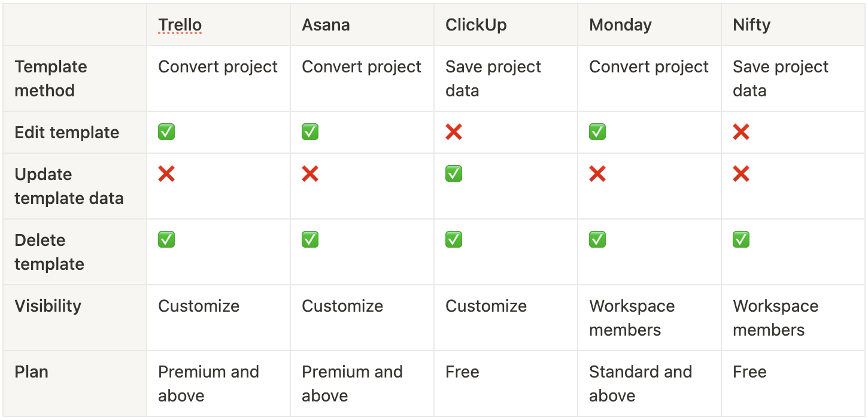Select the Trello column header
868x420 pixels.
click(218, 25)
